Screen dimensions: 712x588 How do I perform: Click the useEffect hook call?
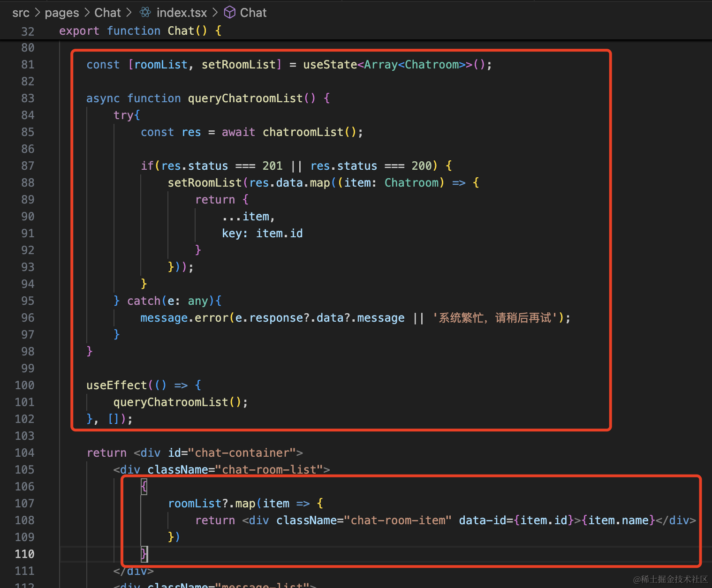tap(116, 385)
